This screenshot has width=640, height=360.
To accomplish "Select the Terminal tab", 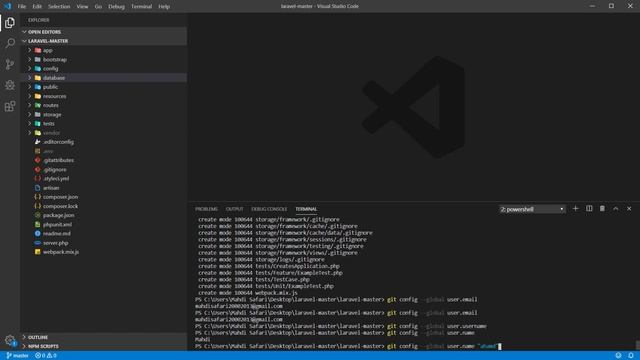I will tap(306, 209).
